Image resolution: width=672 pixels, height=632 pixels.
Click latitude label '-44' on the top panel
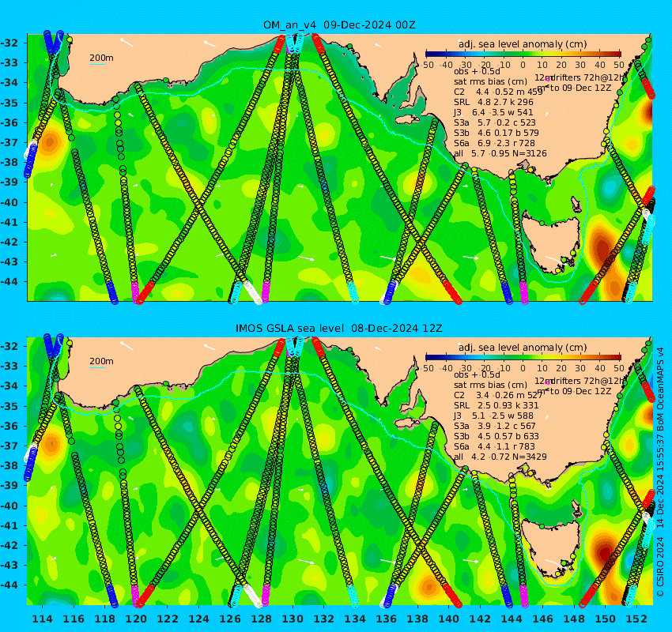tap(9, 282)
